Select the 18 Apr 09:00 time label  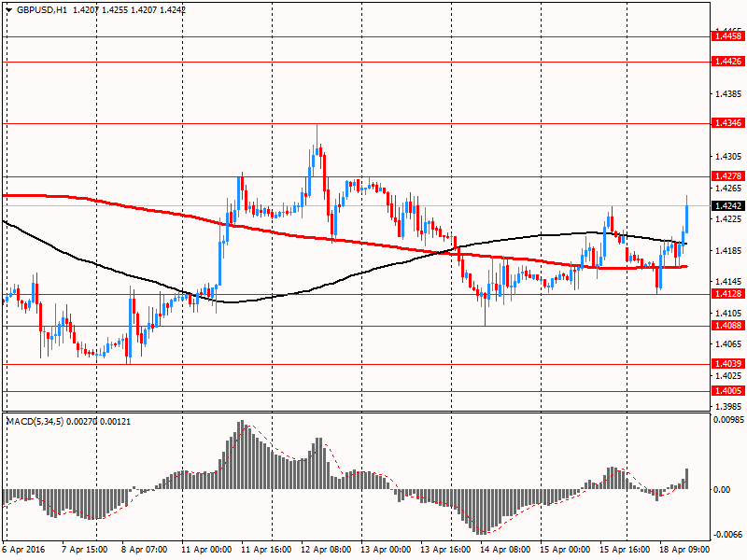pyautogui.click(x=684, y=550)
